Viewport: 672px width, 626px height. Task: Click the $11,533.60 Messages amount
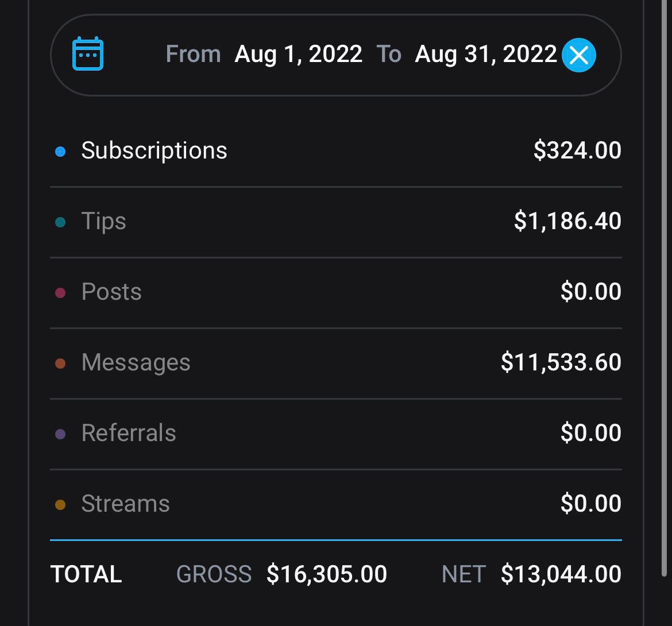coord(561,362)
